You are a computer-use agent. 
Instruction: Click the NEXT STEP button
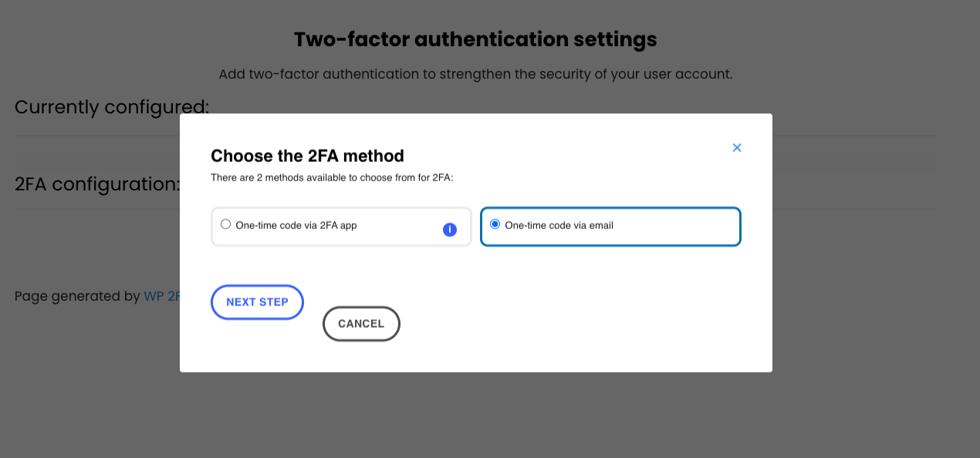[257, 302]
